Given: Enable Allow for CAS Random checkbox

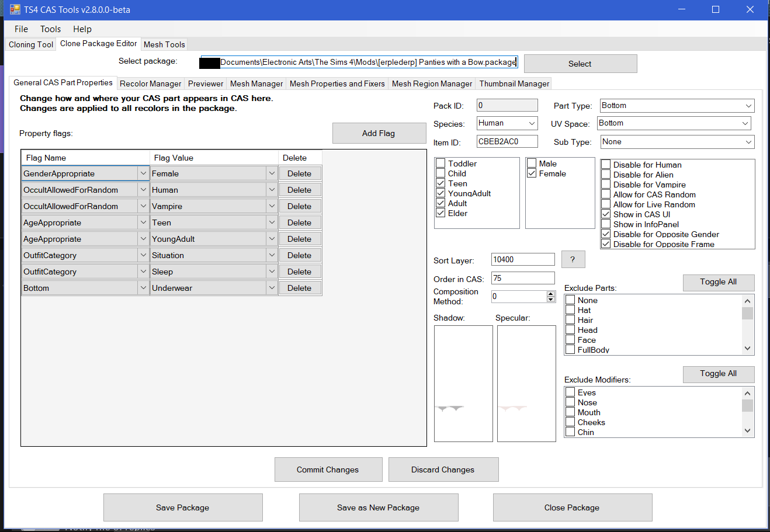Looking at the screenshot, I should 606,194.
